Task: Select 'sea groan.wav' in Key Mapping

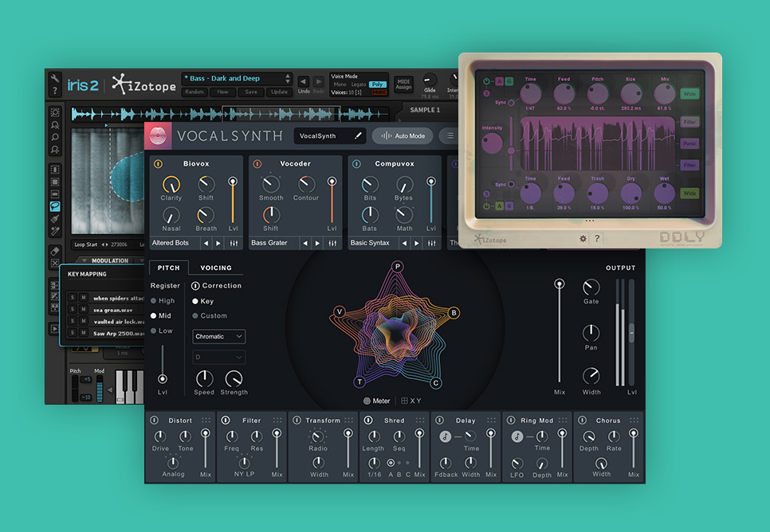Action: point(113,310)
